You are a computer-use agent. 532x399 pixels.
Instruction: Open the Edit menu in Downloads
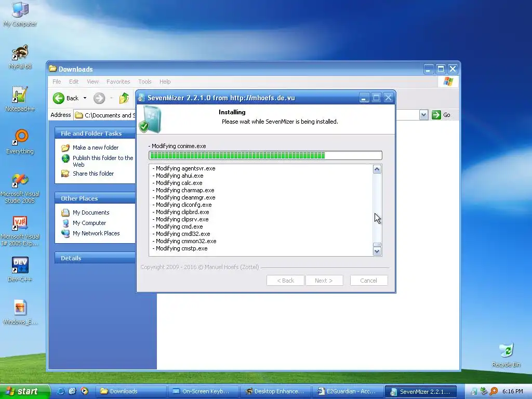74,82
